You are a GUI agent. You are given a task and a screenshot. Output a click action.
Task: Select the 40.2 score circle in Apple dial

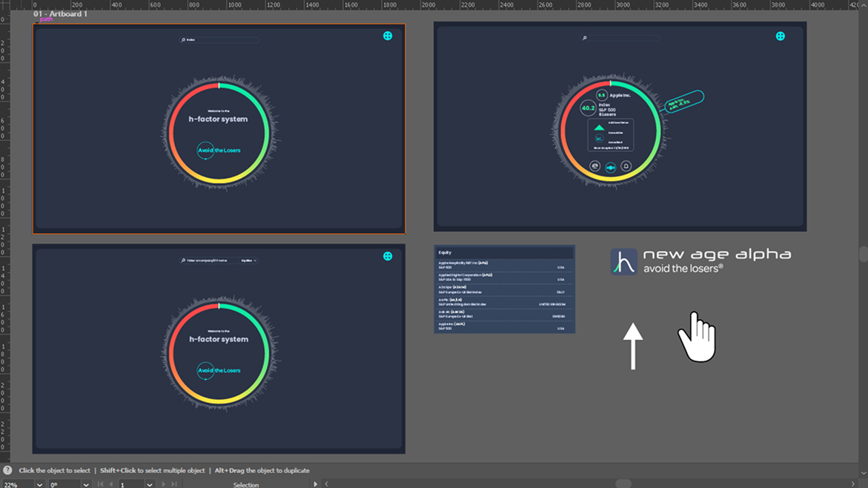pyautogui.click(x=589, y=108)
